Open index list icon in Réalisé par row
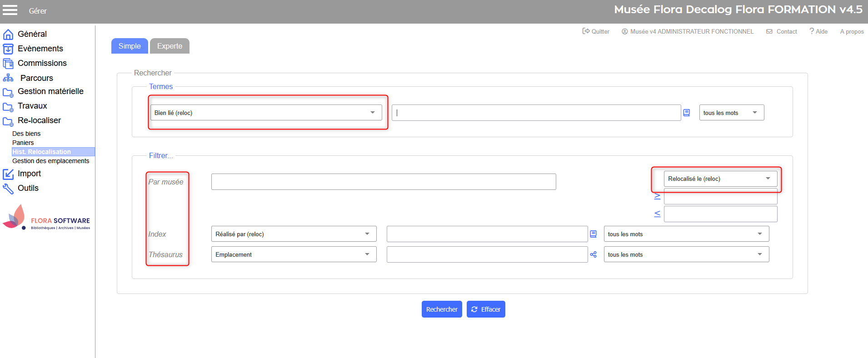 pos(593,234)
